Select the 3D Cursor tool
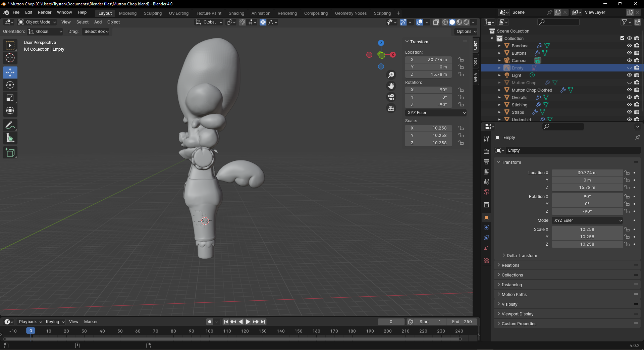The width and height of the screenshot is (644, 350). pos(10,58)
